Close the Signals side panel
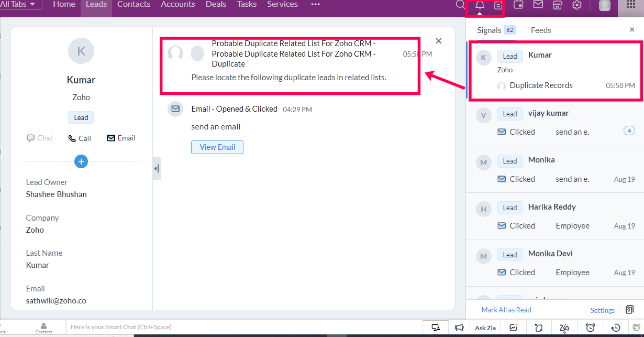The width and height of the screenshot is (644, 337). 632,30
